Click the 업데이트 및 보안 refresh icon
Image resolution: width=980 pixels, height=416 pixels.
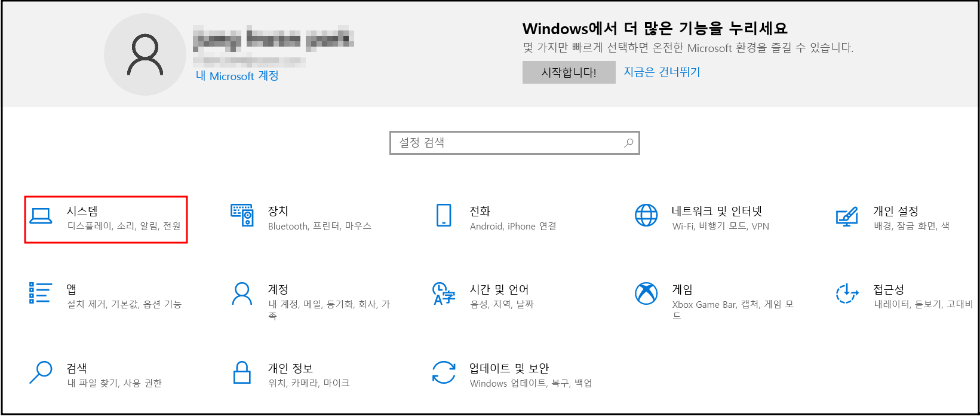444,372
